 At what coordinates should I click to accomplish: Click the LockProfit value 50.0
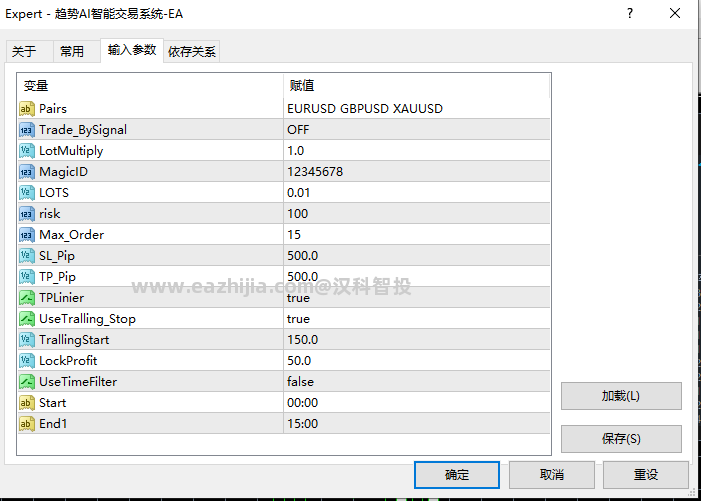(x=417, y=361)
